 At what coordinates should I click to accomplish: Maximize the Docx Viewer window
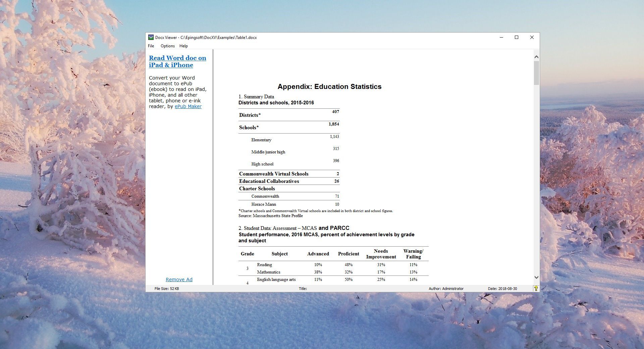pos(517,37)
